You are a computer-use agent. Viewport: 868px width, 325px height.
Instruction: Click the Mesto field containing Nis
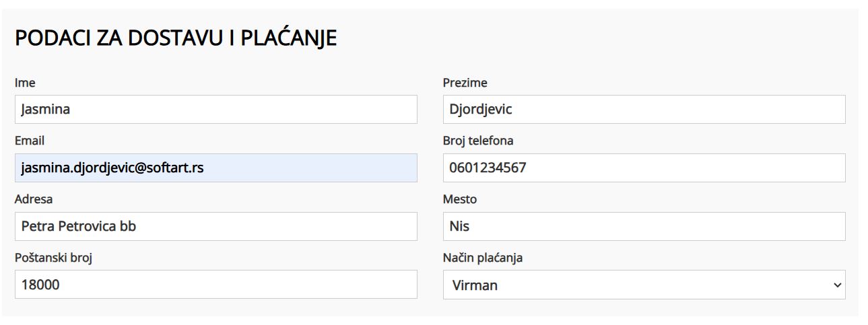(x=644, y=226)
